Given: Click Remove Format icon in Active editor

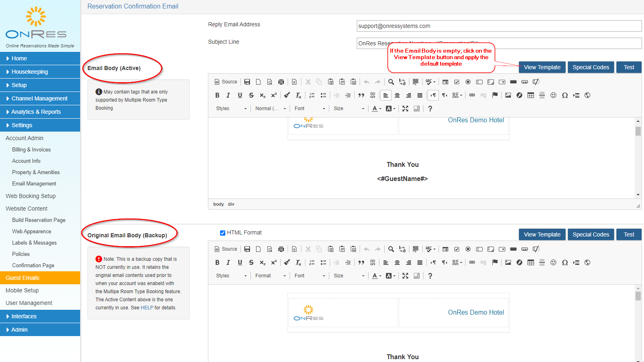Looking at the screenshot, I should pos(298,95).
